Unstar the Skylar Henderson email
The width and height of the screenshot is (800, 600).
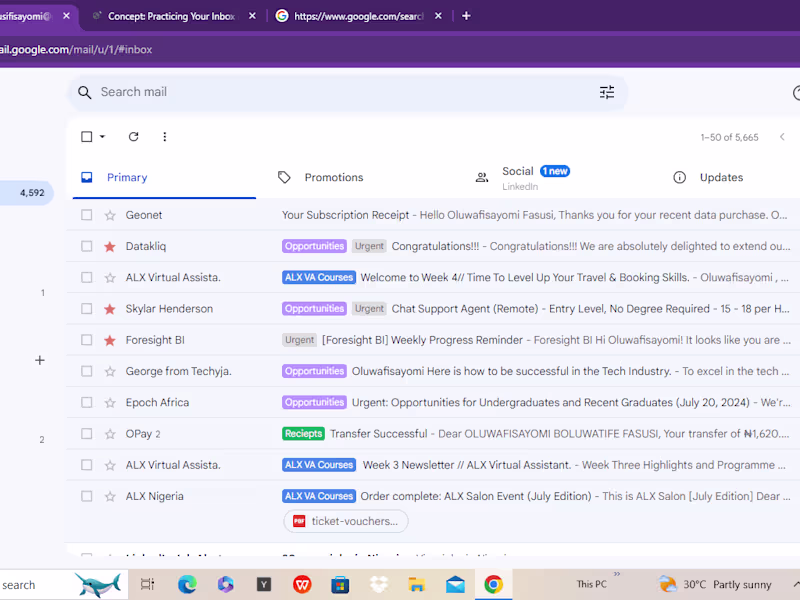[110, 309]
